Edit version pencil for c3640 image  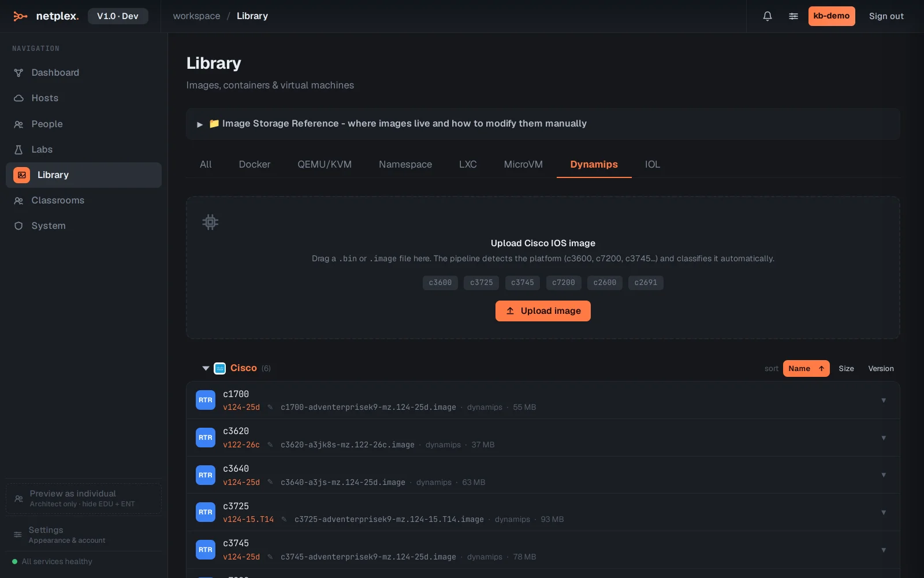270,482
